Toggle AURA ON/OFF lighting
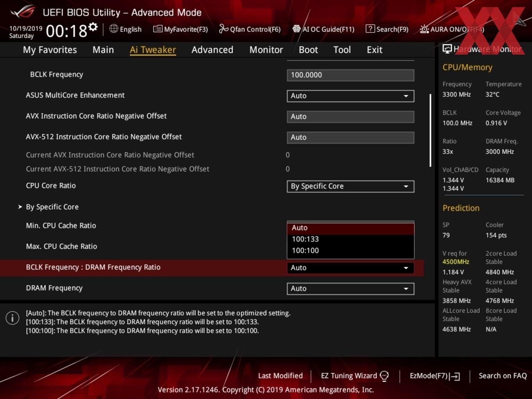532x399 pixels. click(x=452, y=29)
